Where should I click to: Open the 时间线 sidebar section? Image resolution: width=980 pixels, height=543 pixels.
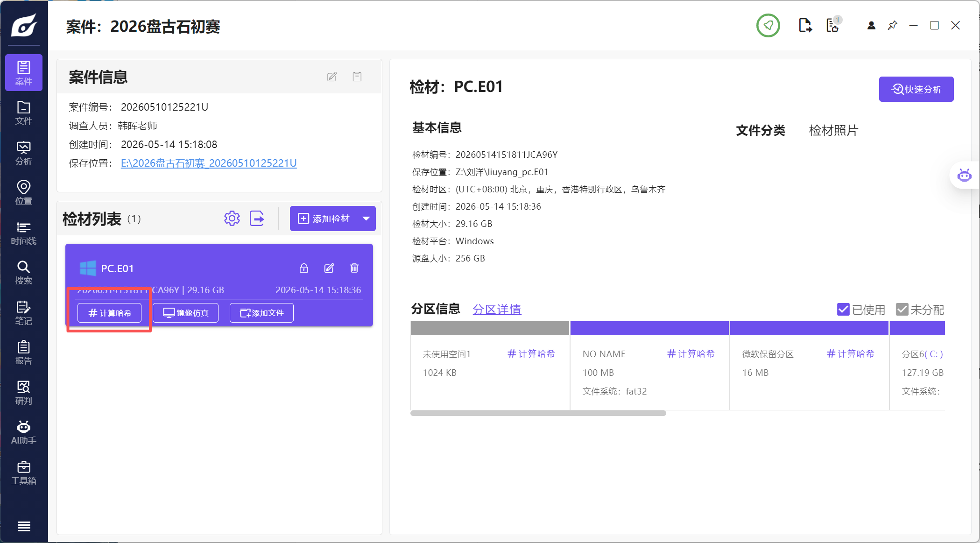pos(24,233)
